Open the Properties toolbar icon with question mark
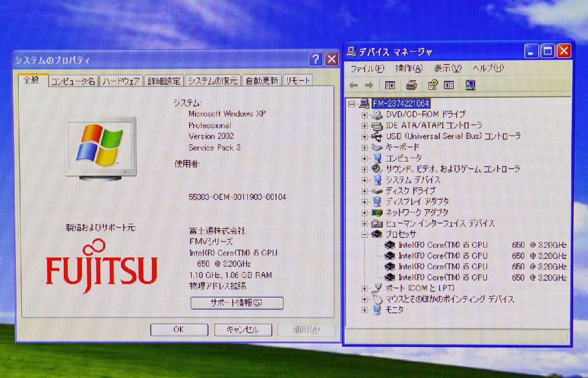 click(432, 85)
